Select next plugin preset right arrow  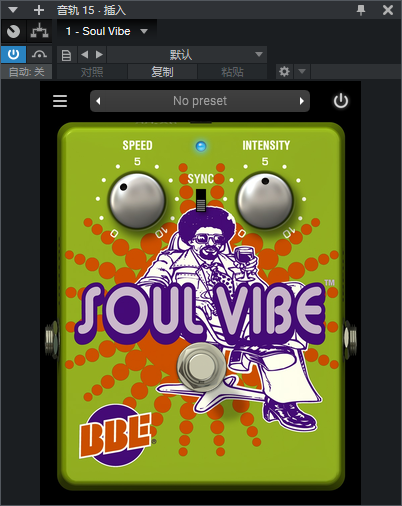302,101
